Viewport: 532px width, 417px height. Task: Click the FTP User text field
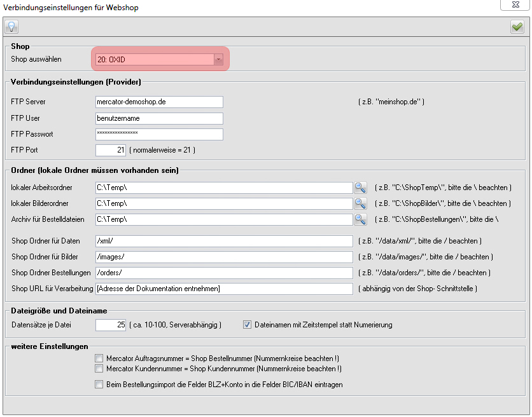(159, 118)
